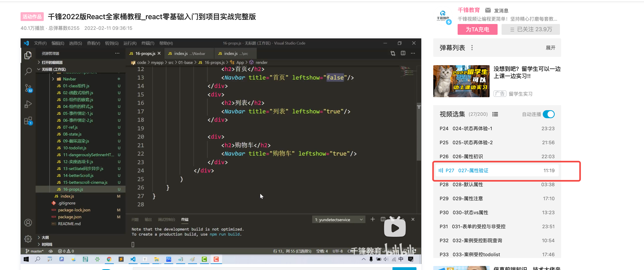This screenshot has height=270, width=644.
Task: Click App in the breadcrumb
Action: pyautogui.click(x=240, y=62)
